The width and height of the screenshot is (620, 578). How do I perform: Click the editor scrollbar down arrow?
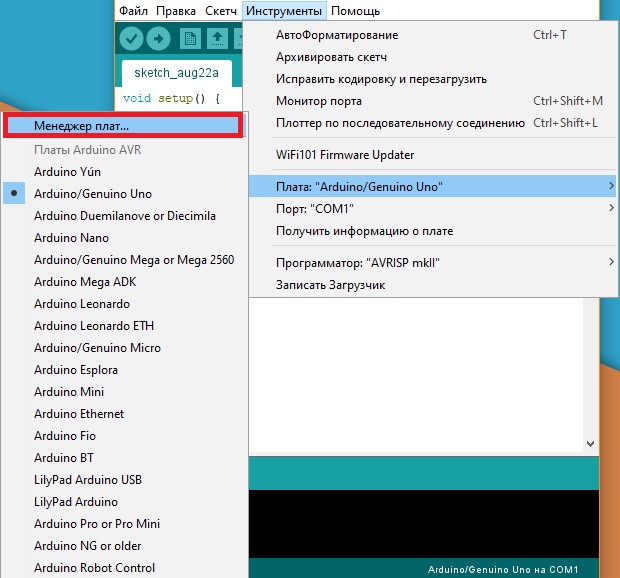[x=590, y=444]
